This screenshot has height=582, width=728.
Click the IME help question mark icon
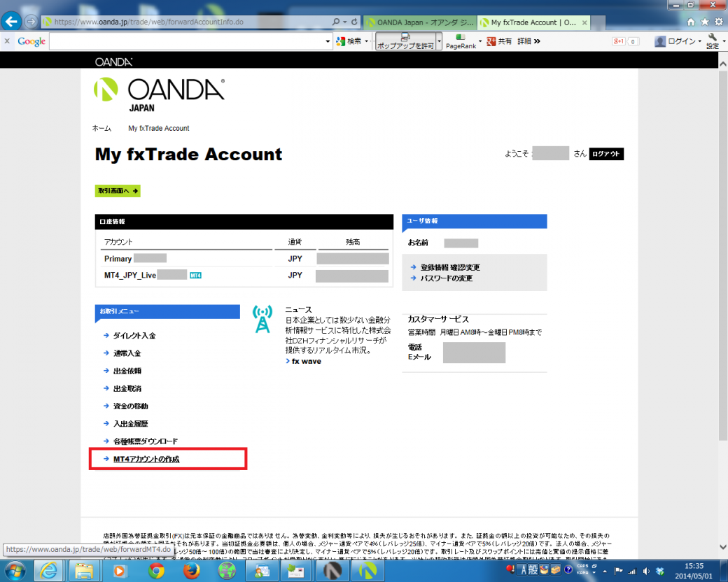pos(568,569)
